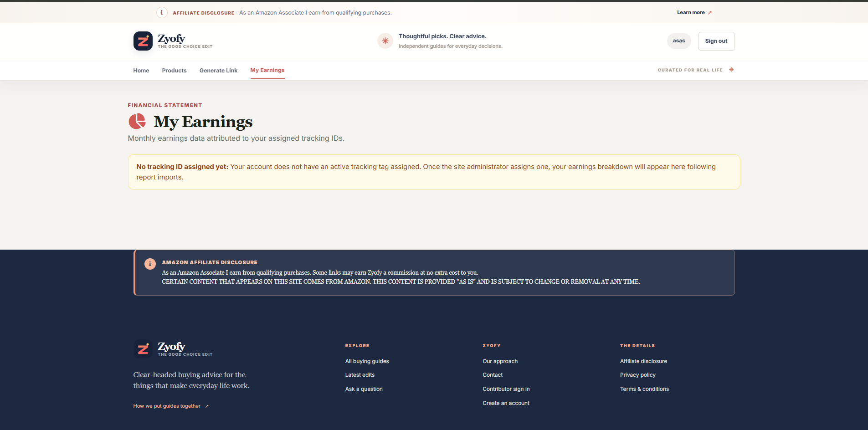Viewport: 868px width, 430px height.
Task: Open Contributor sign in link
Action: click(x=506, y=389)
